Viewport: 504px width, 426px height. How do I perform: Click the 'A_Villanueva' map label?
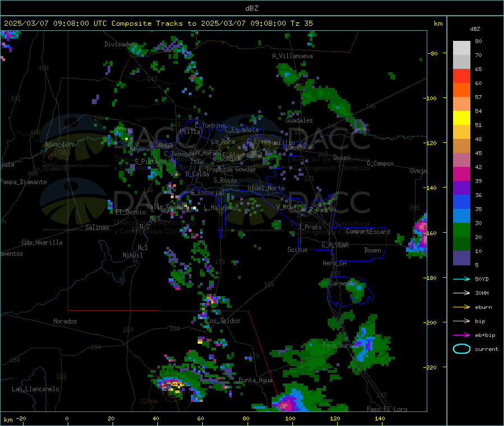[x=292, y=56]
